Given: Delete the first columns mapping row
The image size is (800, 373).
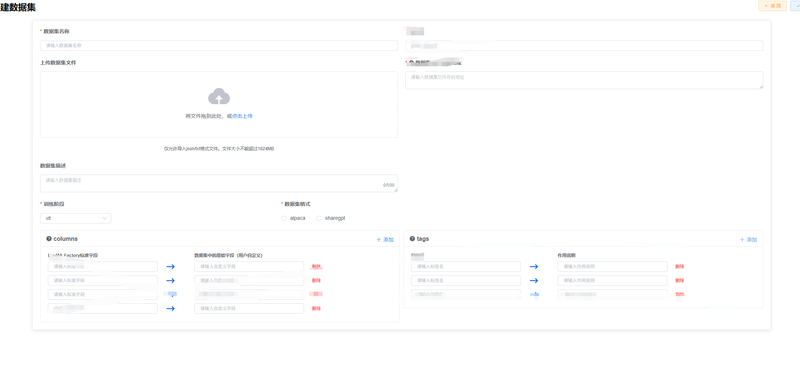Looking at the screenshot, I should coord(316,266).
